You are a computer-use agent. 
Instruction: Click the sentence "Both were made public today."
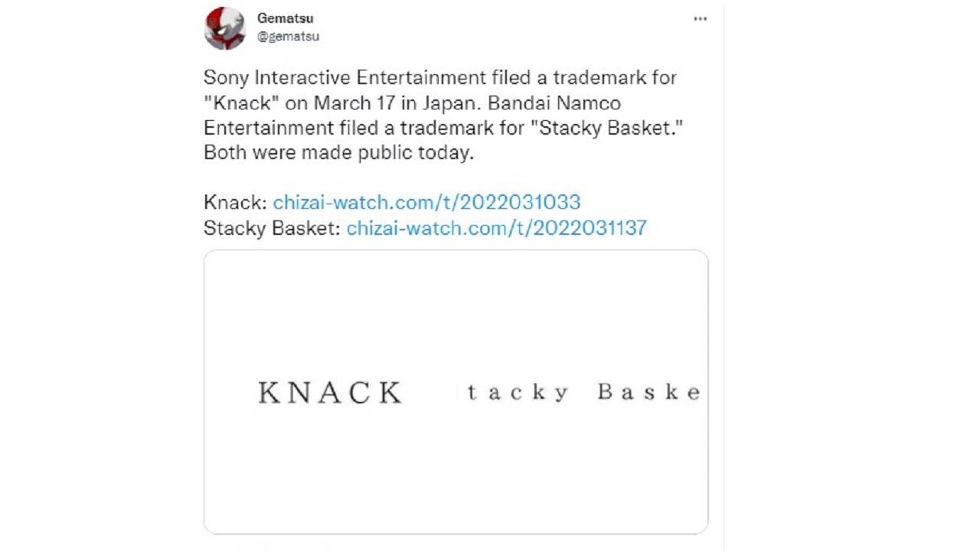pos(338,152)
